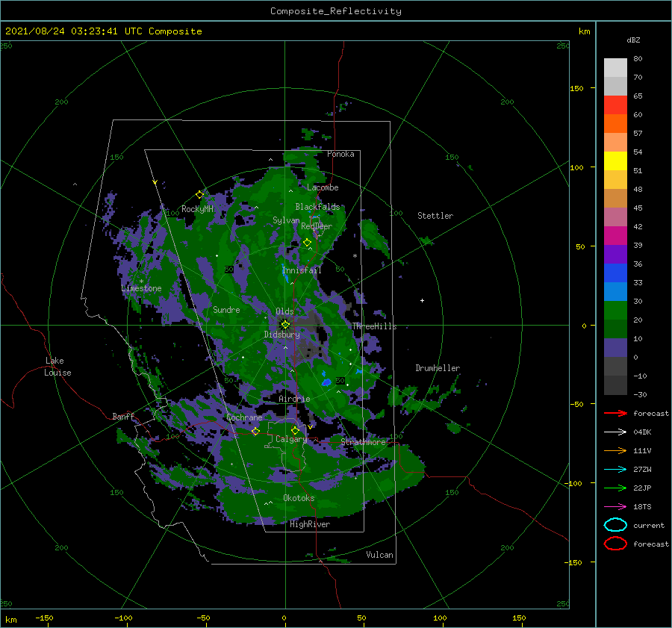Select the dark gray -10 dBZ band
This screenshot has width=672, height=628.
tap(615, 385)
